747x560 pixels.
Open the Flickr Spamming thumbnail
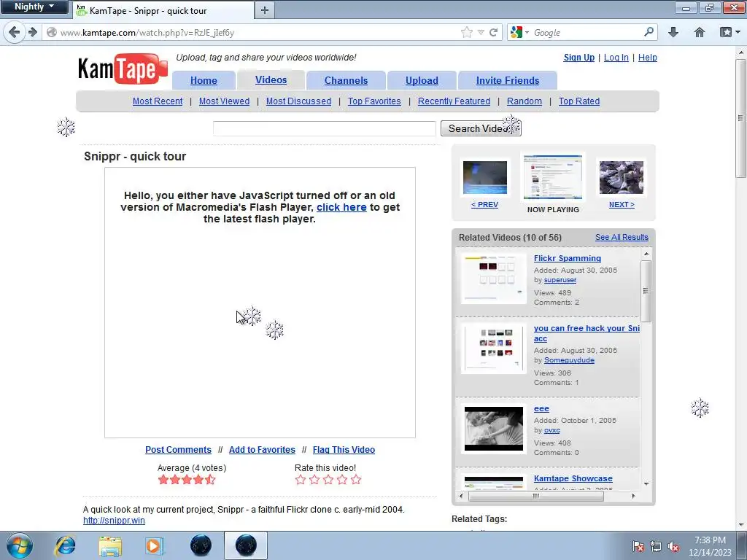coord(494,278)
